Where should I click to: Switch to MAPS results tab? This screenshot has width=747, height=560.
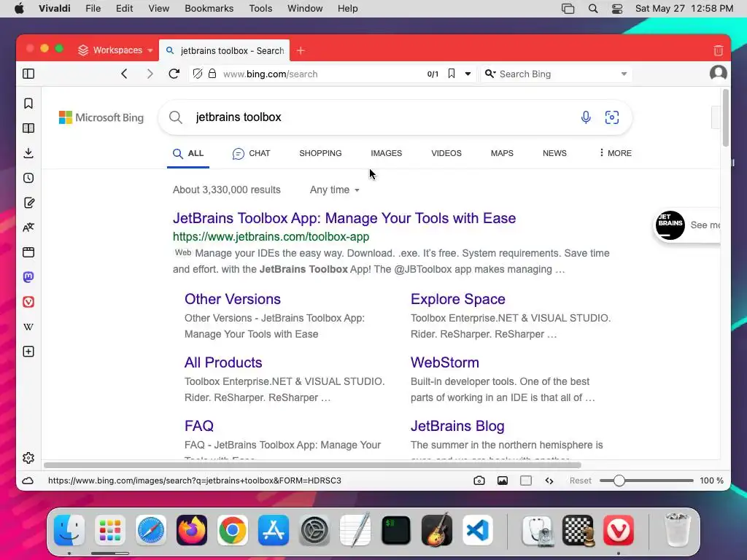tap(502, 153)
